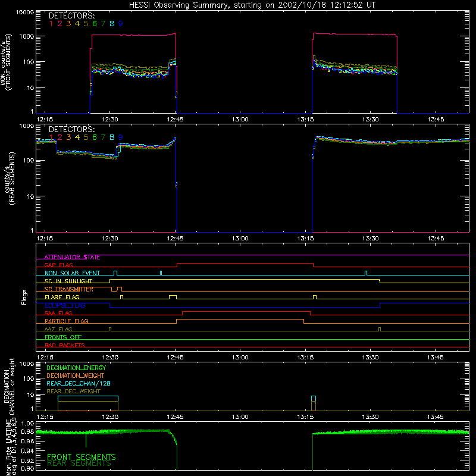Click the GAP_FLAG label
476x476 pixels.
pyautogui.click(x=58, y=265)
